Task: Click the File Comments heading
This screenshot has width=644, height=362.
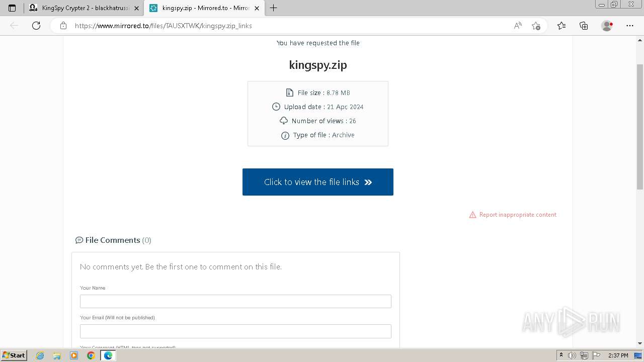Action: [x=113, y=240]
